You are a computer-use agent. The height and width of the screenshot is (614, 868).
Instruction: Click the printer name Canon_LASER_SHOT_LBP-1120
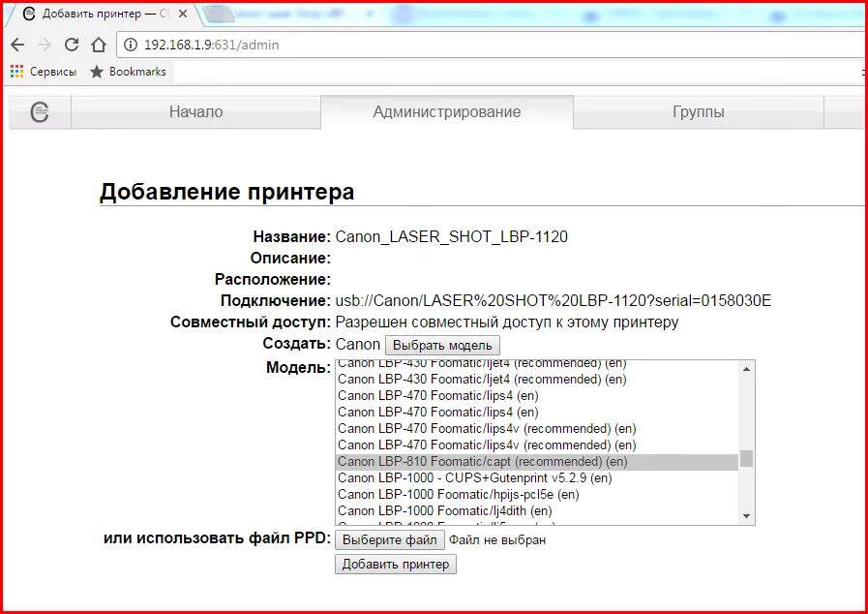pyautogui.click(x=451, y=237)
